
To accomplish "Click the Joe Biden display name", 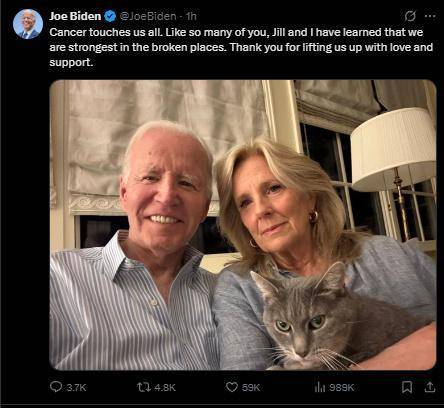I will coord(75,16).
